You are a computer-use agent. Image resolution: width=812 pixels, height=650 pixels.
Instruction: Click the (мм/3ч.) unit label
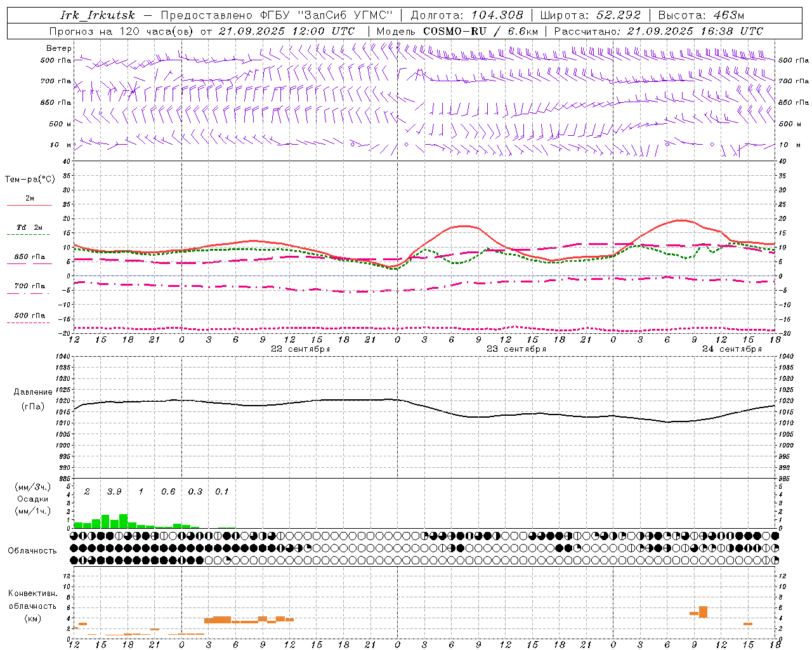(33, 487)
